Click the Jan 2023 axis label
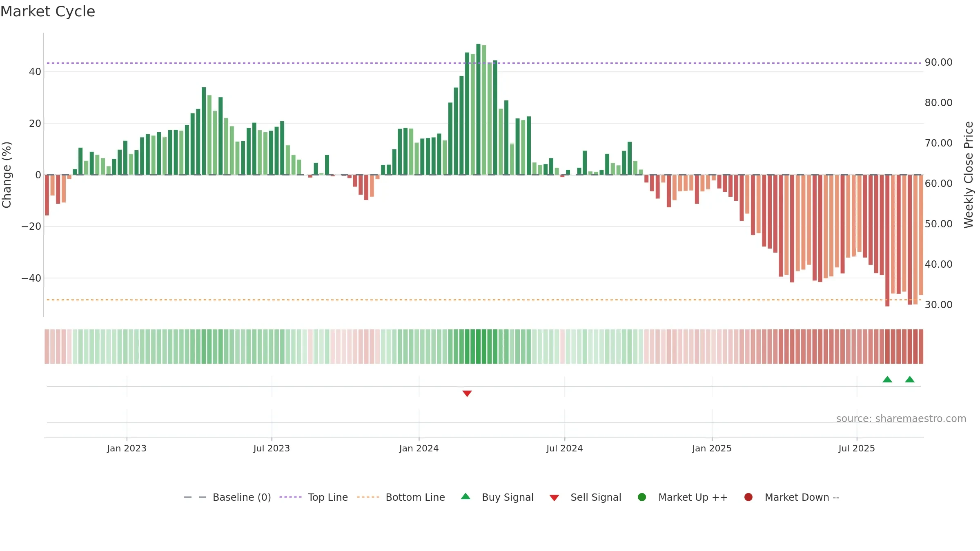Screen dimensions: 980x551 tap(127, 448)
